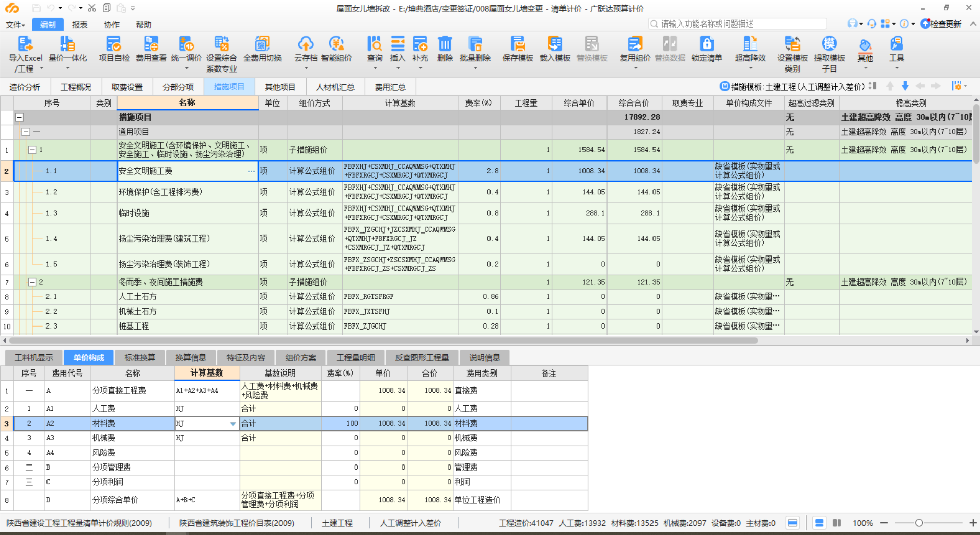Click the 检查更新 update icon
This screenshot has width=980, height=535.
941,24
